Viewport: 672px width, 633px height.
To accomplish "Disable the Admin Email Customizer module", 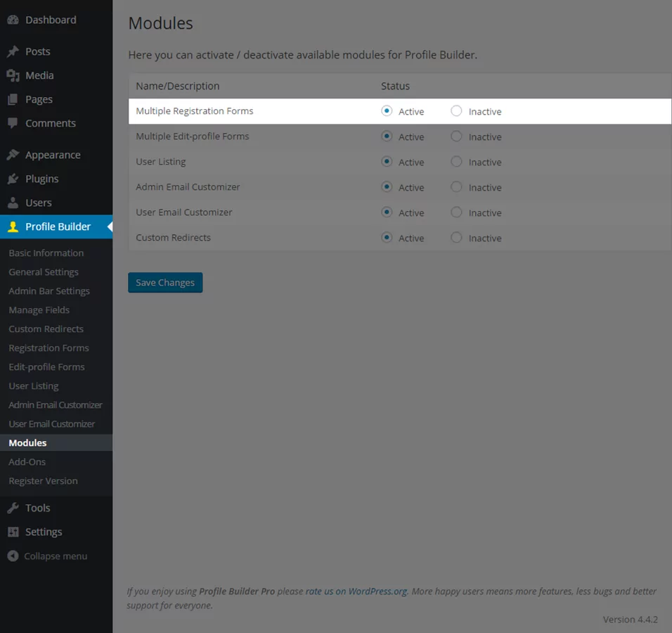I will click(x=456, y=187).
